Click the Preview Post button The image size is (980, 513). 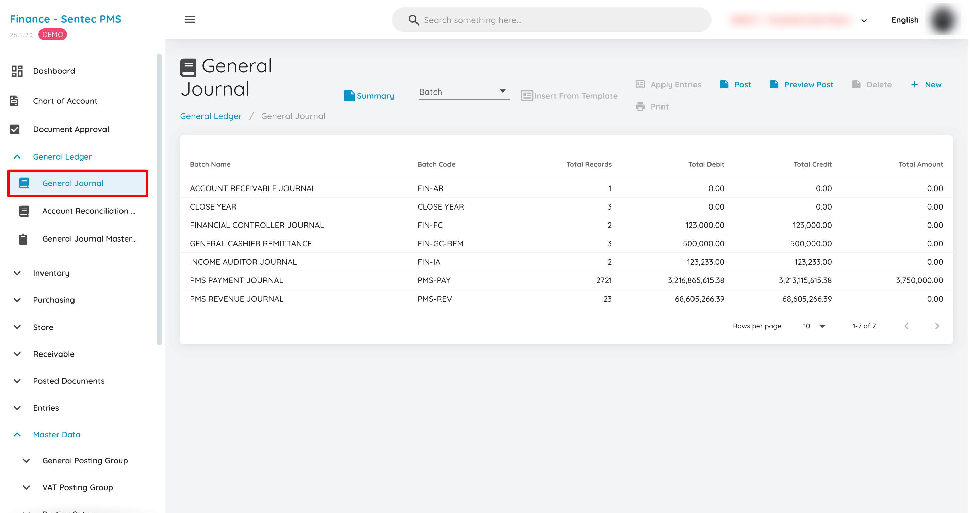coord(801,84)
